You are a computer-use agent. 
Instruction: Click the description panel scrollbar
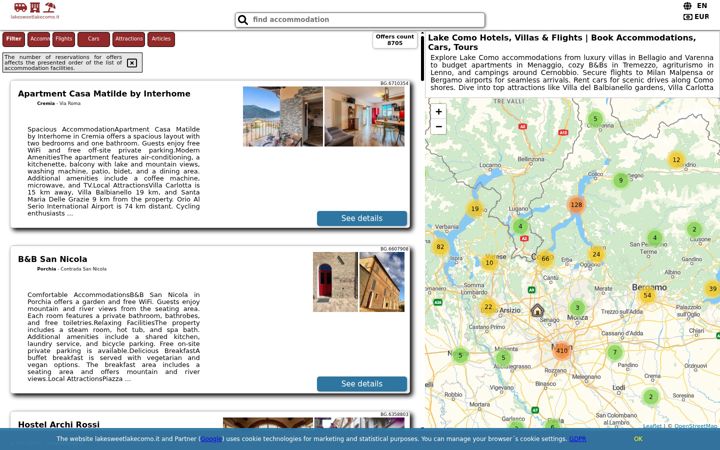[x=422, y=57]
